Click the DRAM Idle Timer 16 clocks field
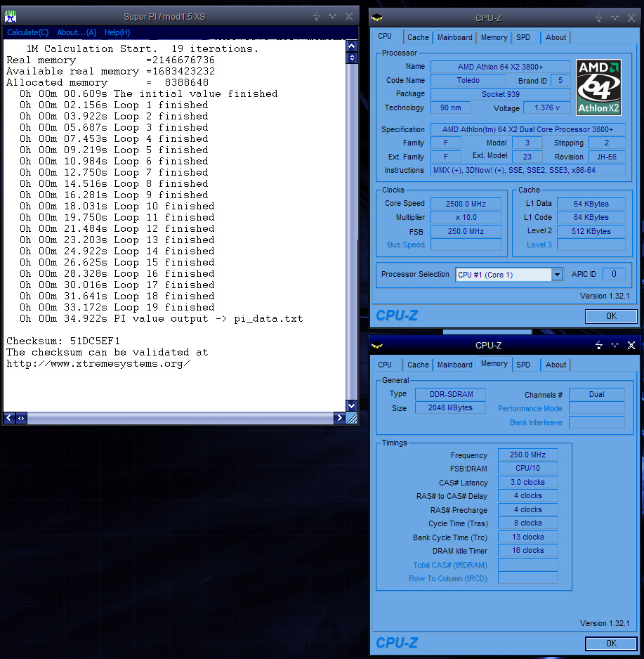 point(527,550)
